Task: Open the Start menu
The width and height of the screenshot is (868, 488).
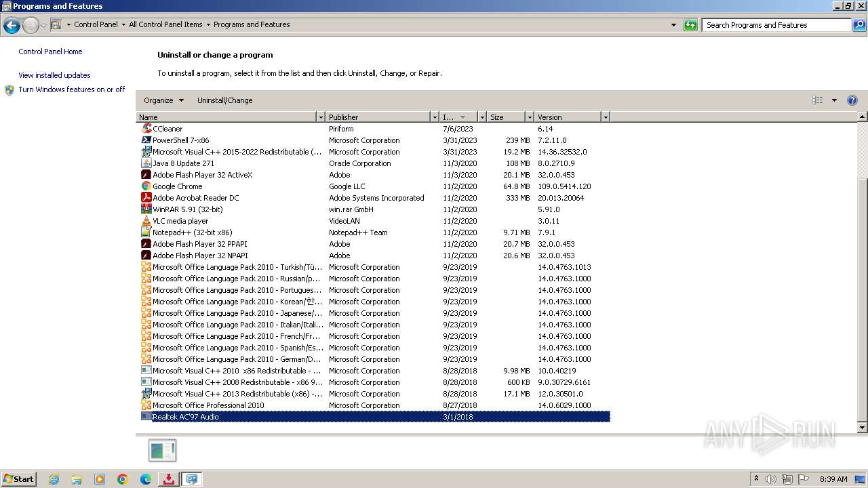Action: 19,479
